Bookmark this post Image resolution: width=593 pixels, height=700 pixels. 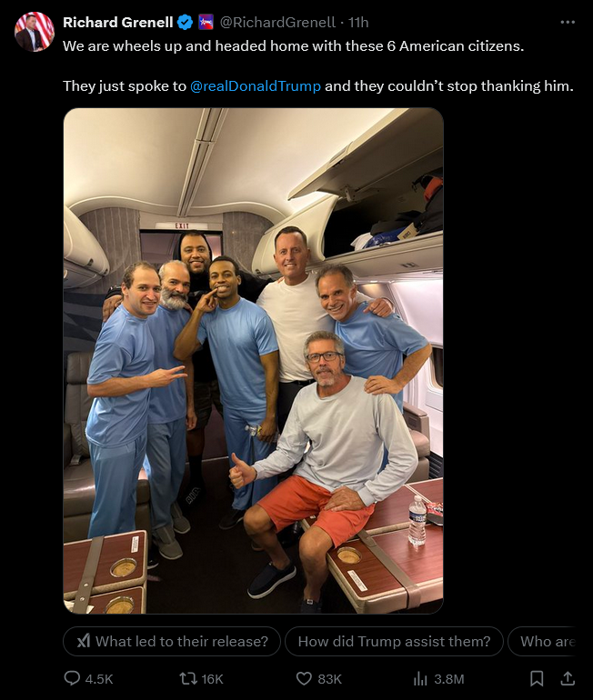click(x=537, y=678)
